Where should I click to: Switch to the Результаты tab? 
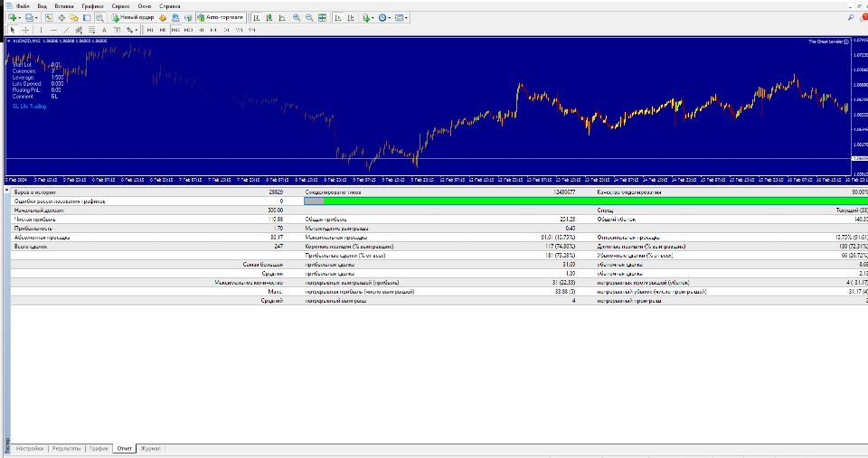(66, 449)
